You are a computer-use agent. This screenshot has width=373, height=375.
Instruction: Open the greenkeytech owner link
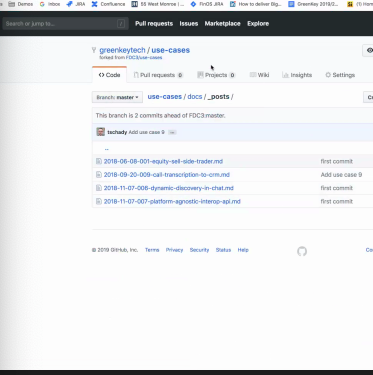[x=122, y=50]
